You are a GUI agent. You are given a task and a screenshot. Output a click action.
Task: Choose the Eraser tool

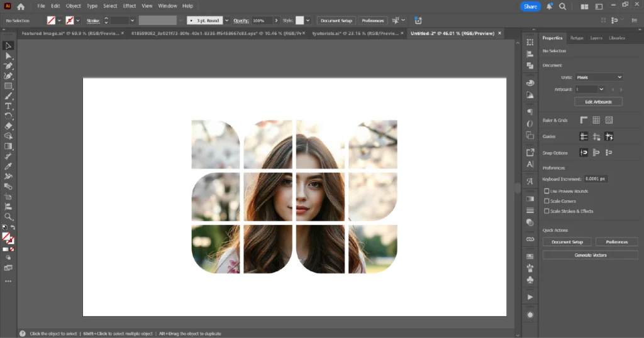[8, 126]
